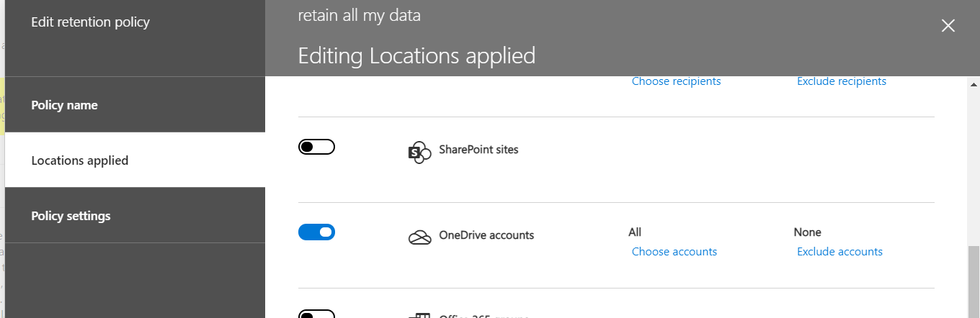Close the retention policy editing panel
The height and width of the screenshot is (318, 980).
pyautogui.click(x=948, y=26)
